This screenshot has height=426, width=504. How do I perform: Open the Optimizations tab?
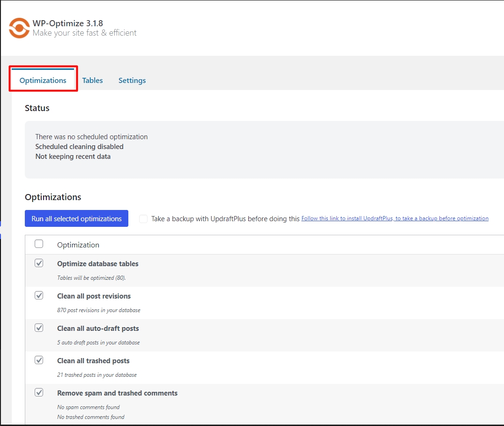(x=43, y=81)
